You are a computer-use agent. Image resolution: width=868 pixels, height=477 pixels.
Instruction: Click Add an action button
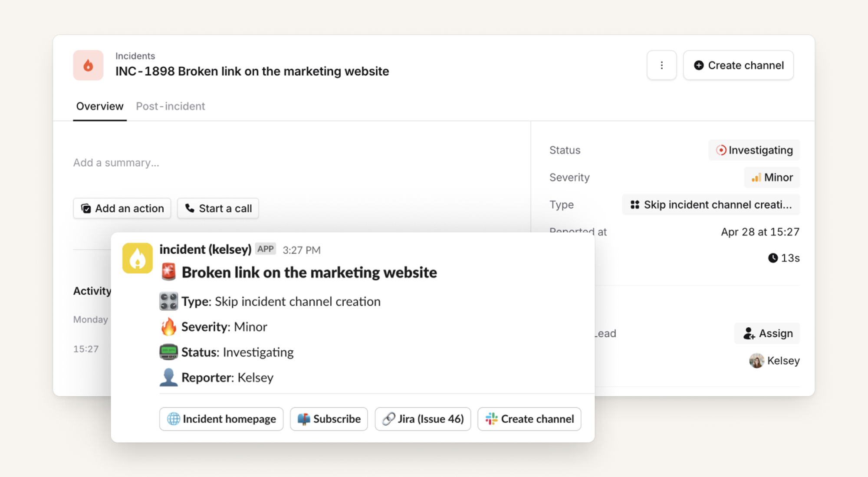pos(122,208)
